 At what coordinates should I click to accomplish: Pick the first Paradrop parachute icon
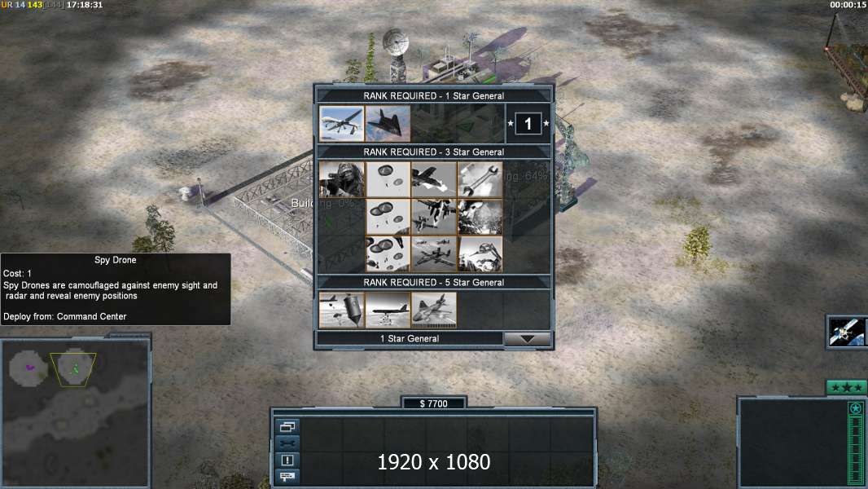pyautogui.click(x=388, y=179)
